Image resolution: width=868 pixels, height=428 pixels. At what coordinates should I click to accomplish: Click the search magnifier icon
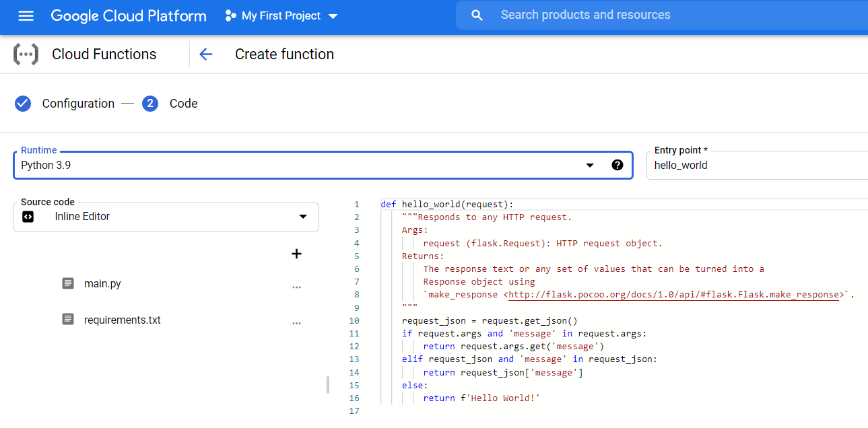point(477,15)
